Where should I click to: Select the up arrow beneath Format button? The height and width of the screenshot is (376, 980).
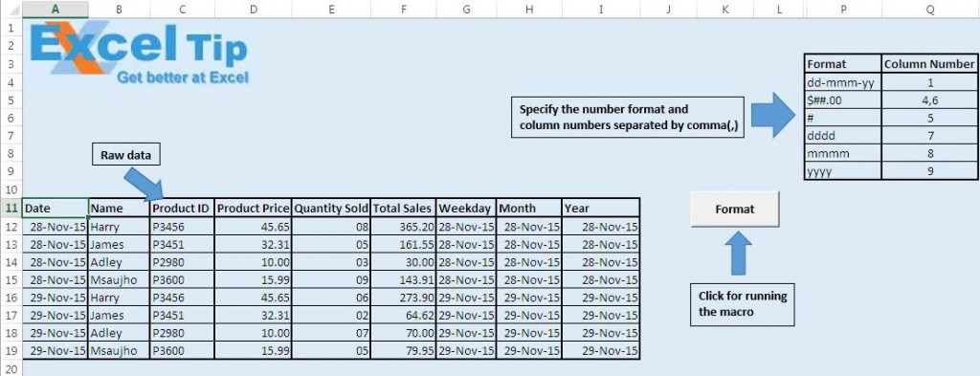pyautogui.click(x=739, y=253)
